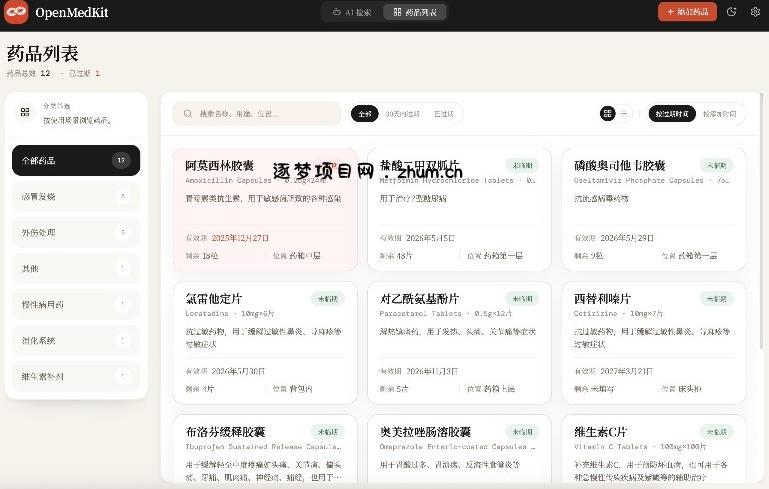Select 全部药品 category

point(76,160)
